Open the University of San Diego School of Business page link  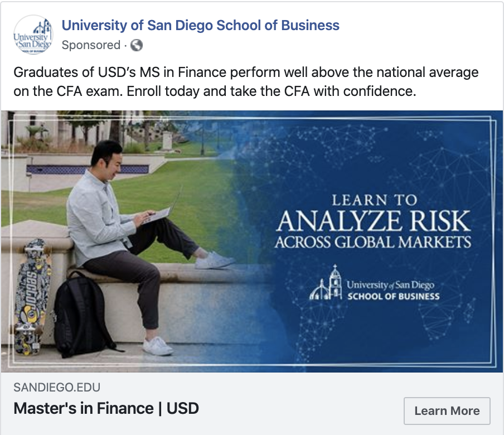click(x=200, y=25)
